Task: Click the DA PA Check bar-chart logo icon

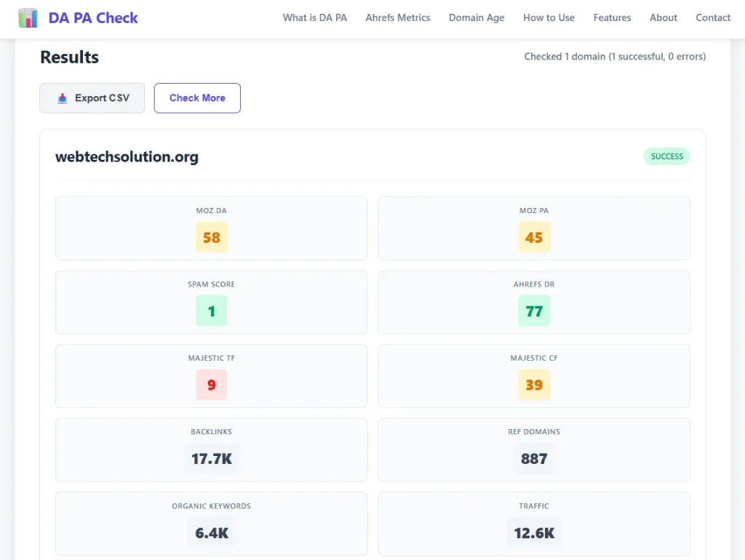Action: 28,18
